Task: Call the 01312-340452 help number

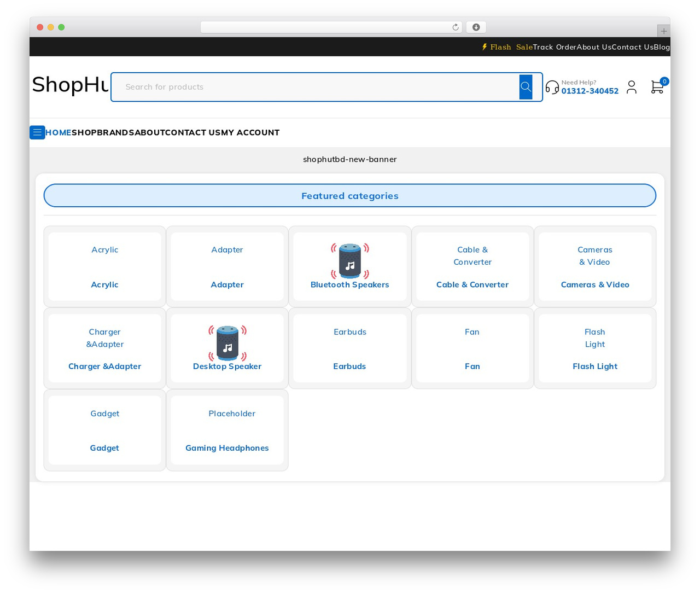Action: (590, 91)
